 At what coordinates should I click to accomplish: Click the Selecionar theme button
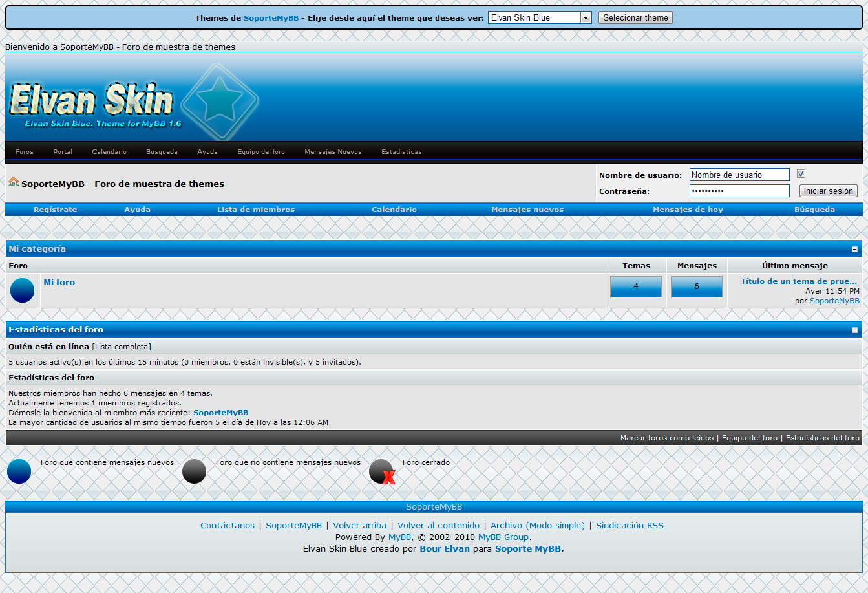click(x=635, y=18)
